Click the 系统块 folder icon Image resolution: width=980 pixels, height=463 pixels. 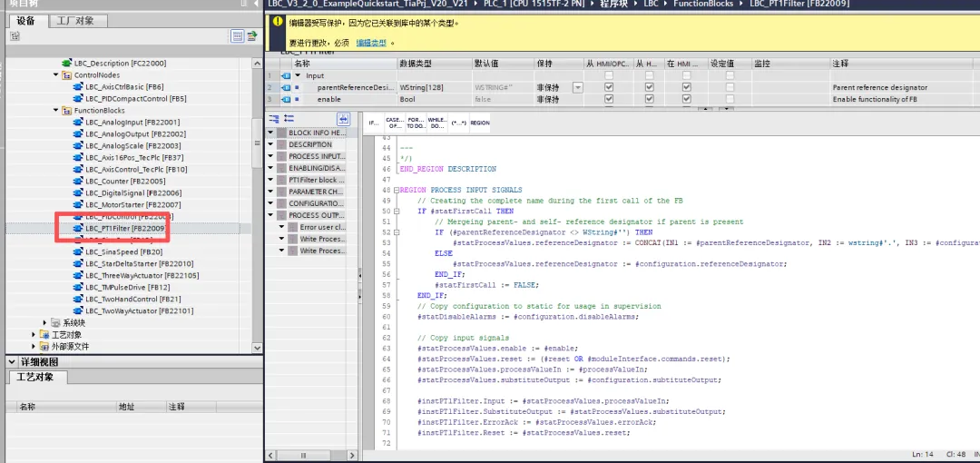[x=55, y=323]
